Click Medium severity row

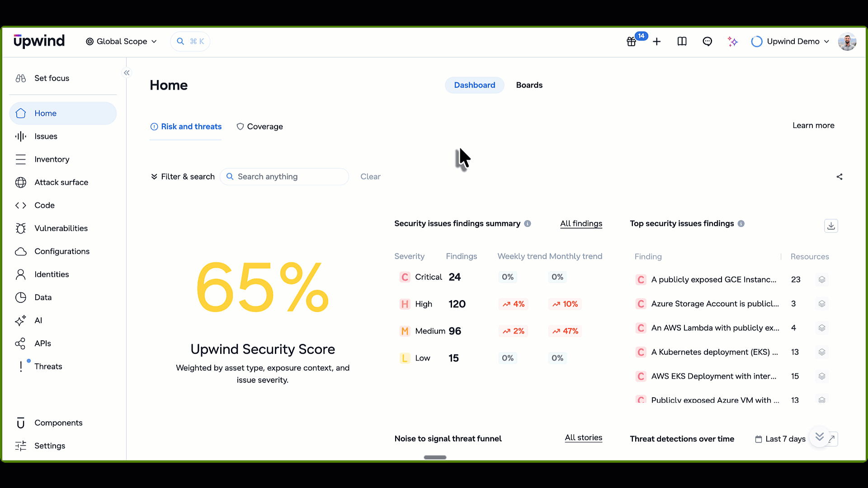pos(499,331)
